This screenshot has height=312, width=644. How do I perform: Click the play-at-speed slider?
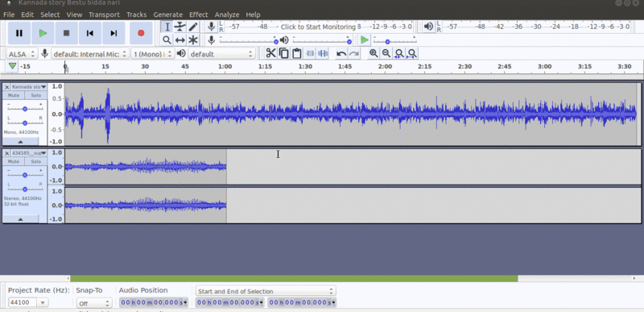click(394, 40)
